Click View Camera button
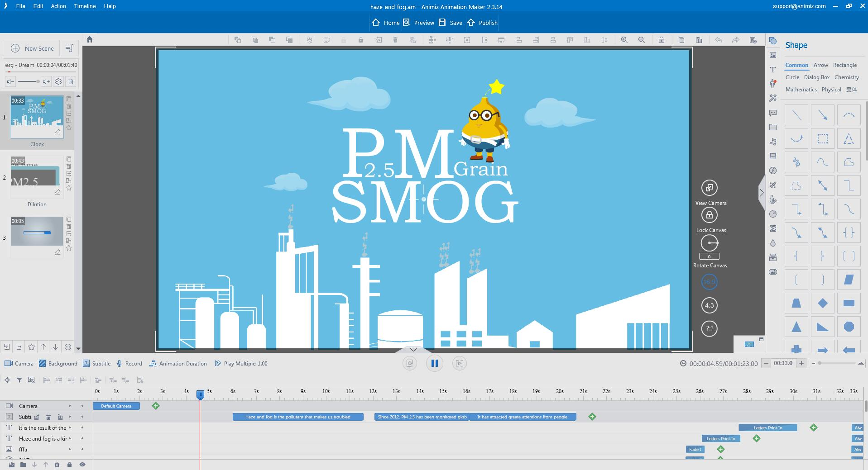This screenshot has height=470, width=868. point(710,188)
